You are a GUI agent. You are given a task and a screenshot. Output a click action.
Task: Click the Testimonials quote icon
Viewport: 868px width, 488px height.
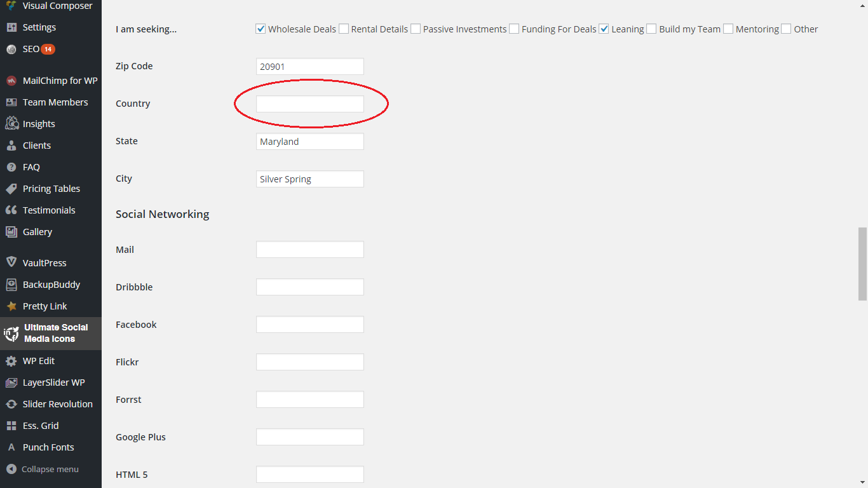(x=11, y=210)
